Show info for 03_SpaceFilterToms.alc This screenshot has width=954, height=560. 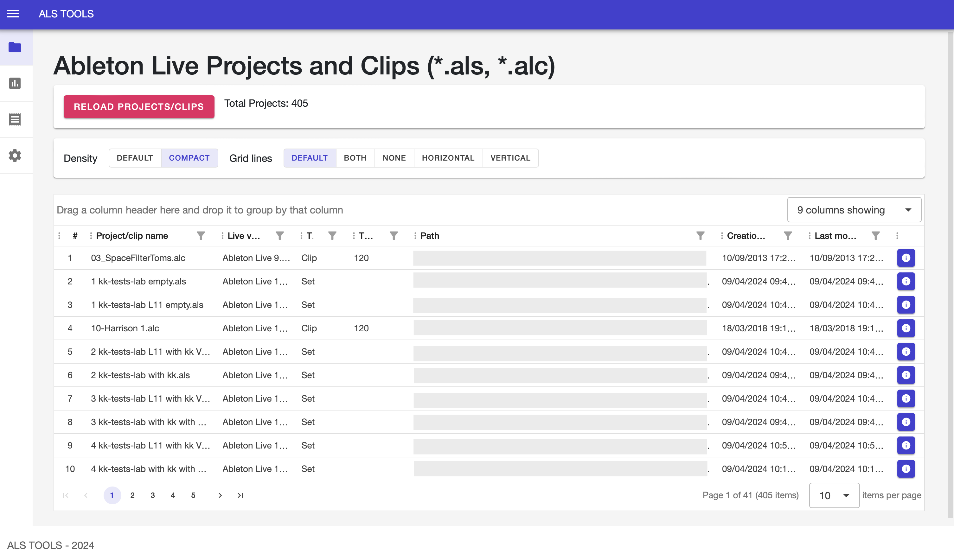point(906,258)
